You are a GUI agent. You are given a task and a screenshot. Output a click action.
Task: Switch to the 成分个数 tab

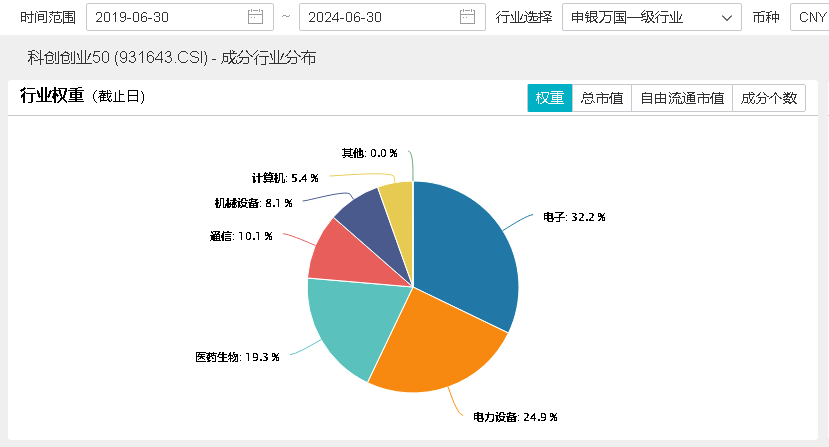(768, 98)
